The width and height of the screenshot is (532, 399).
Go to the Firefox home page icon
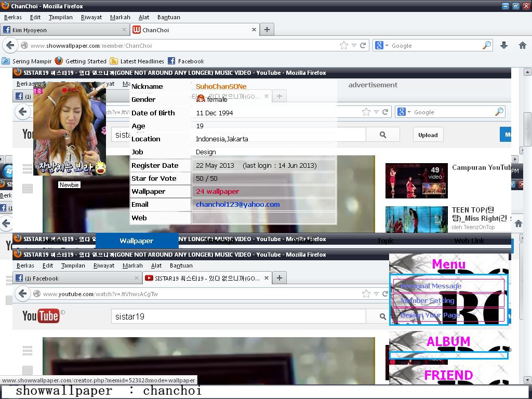(523, 46)
